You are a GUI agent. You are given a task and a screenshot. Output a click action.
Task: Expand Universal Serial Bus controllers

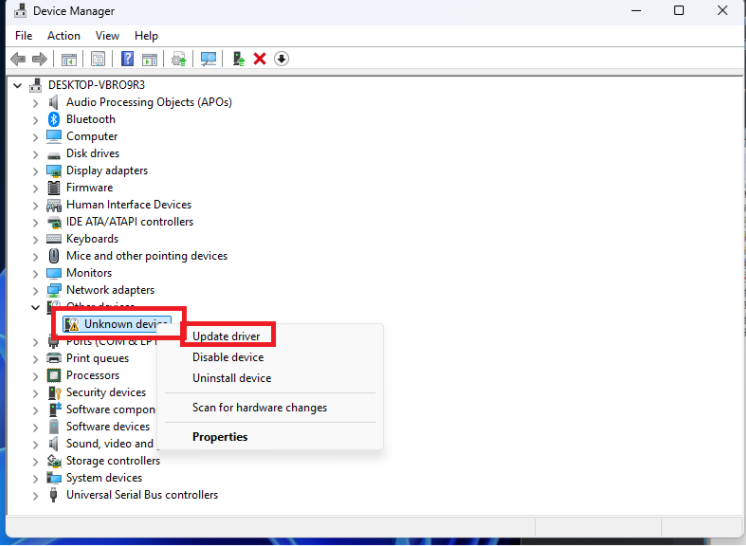[37, 495]
